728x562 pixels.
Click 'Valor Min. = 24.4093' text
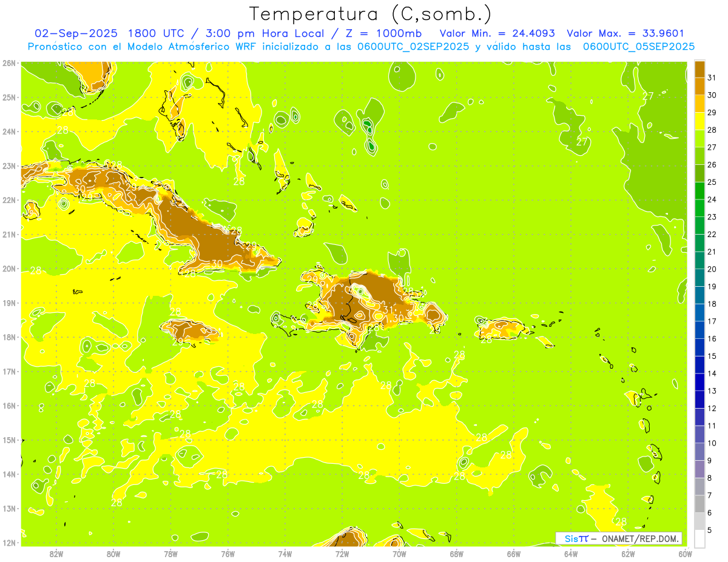(x=497, y=33)
